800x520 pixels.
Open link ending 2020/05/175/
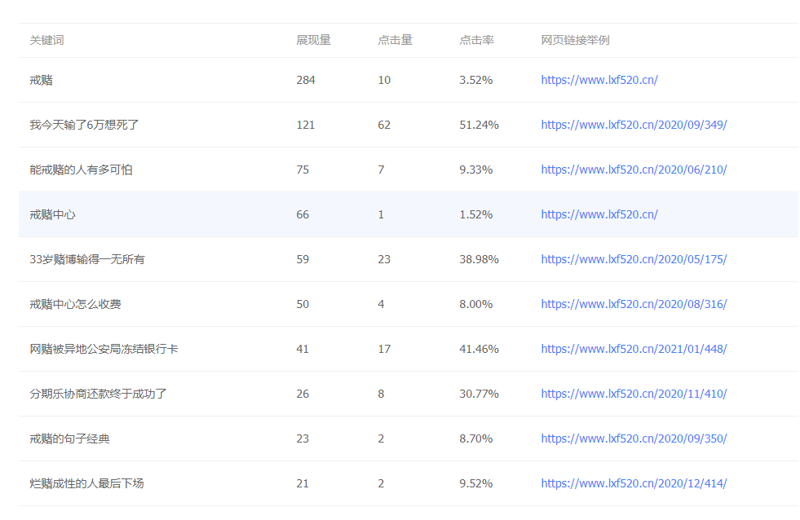[x=633, y=259]
